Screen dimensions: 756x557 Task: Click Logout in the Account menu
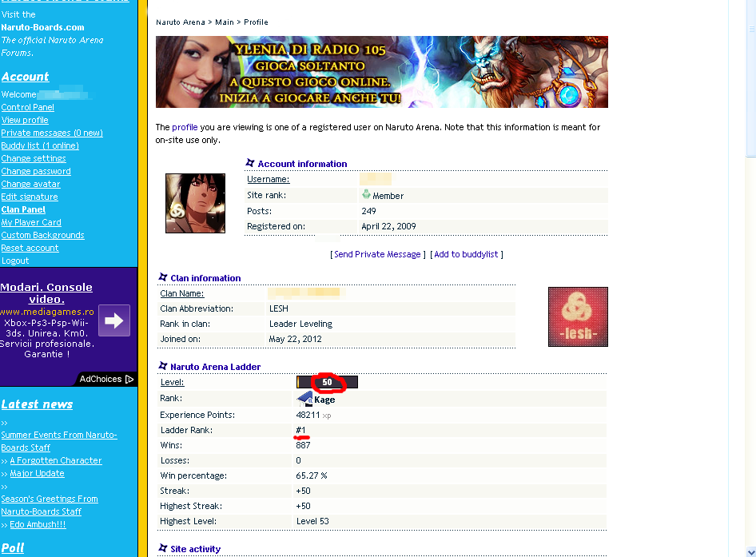(x=15, y=261)
